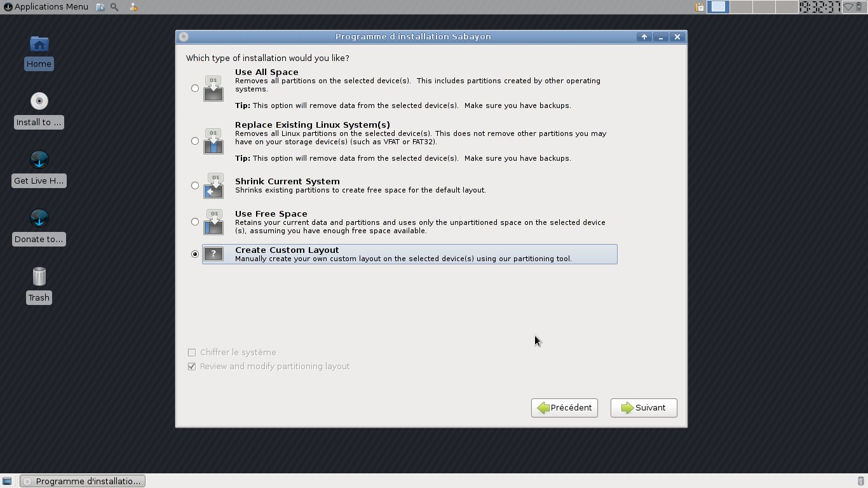Image resolution: width=868 pixels, height=488 pixels.
Task: Click 'Which type of installation would you like?' text
Action: [268, 58]
